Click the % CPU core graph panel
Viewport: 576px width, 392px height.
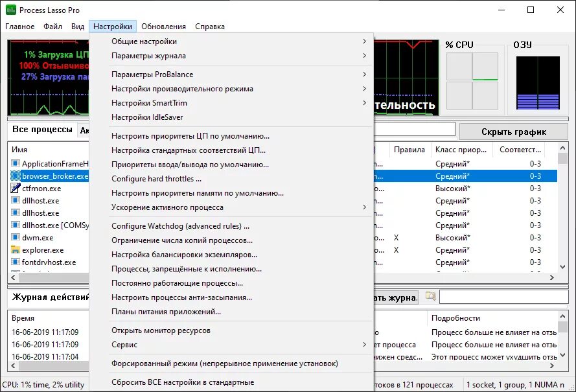(472, 81)
